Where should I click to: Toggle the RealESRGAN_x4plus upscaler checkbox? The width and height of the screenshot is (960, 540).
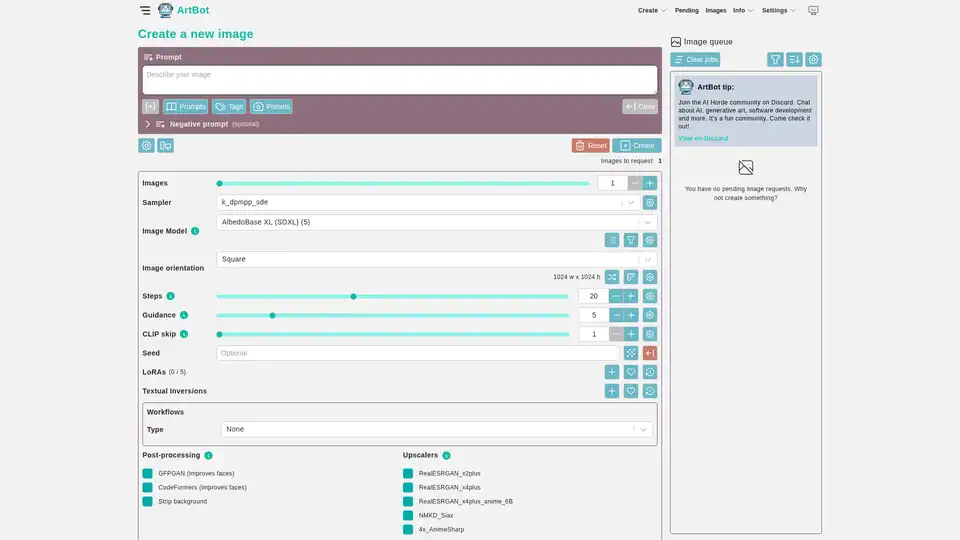point(408,487)
